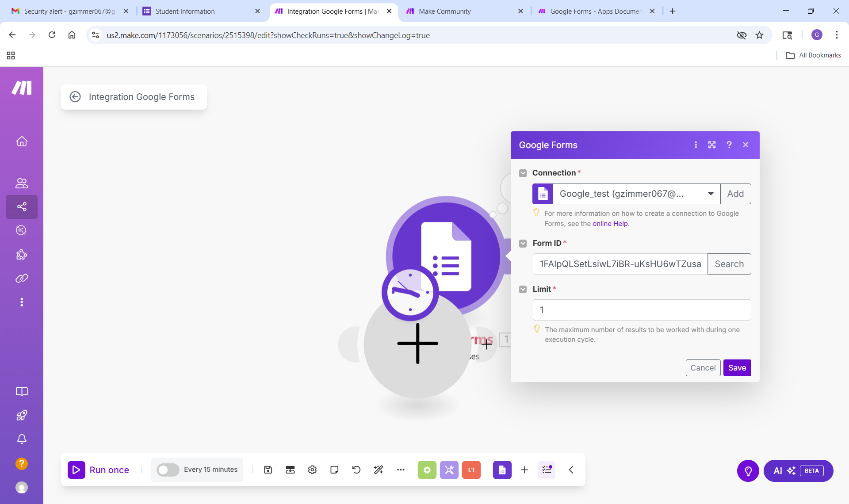
Task: Toggle the Every 15 minutes scheduling switch
Action: 168,470
